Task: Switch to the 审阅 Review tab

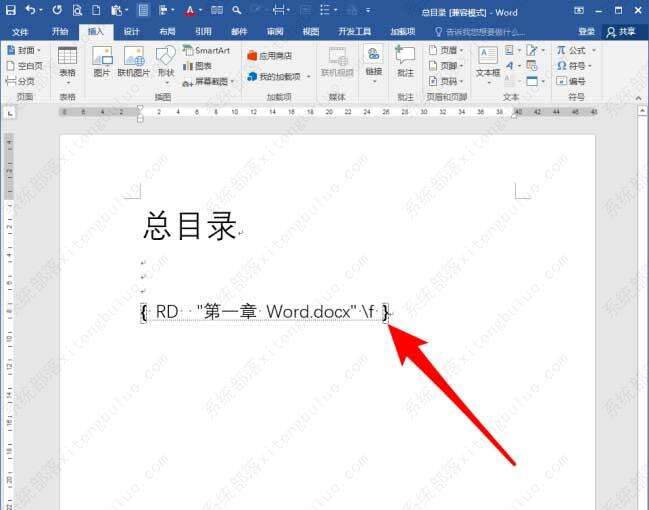Action: [275, 31]
